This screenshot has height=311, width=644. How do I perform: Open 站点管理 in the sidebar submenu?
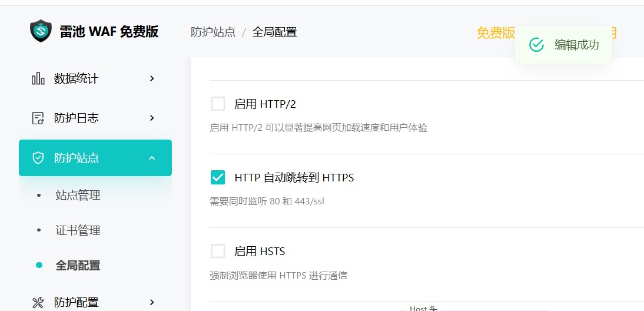click(78, 195)
